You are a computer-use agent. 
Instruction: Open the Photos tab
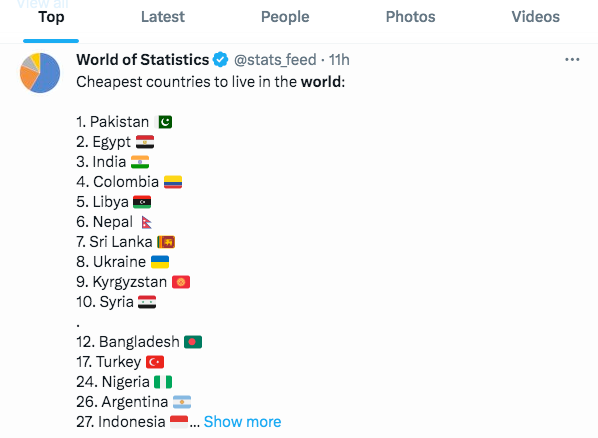click(x=410, y=17)
